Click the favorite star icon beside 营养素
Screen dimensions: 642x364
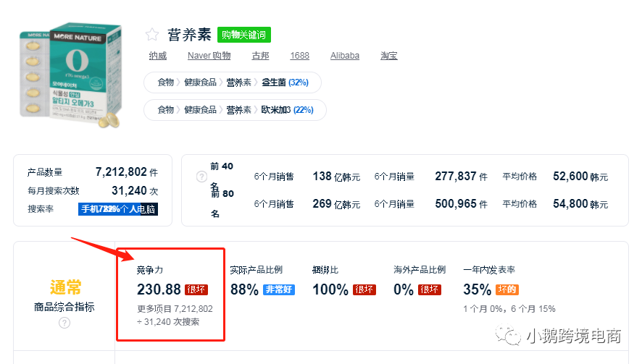152,34
